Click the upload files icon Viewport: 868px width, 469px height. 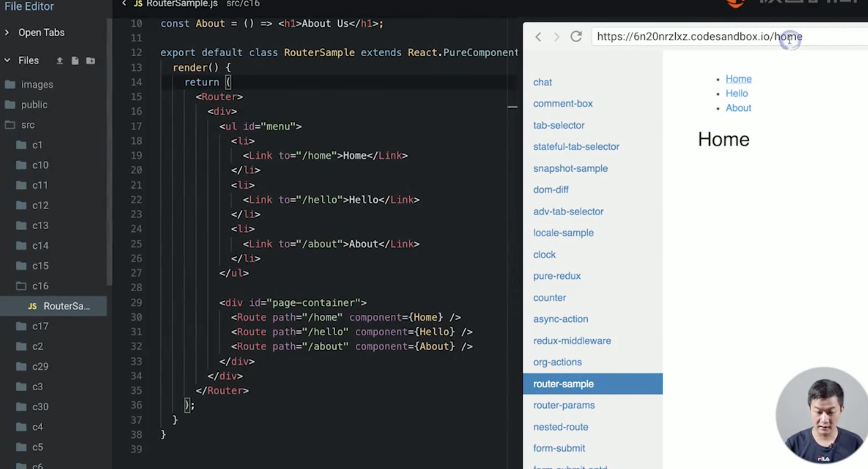(60, 61)
